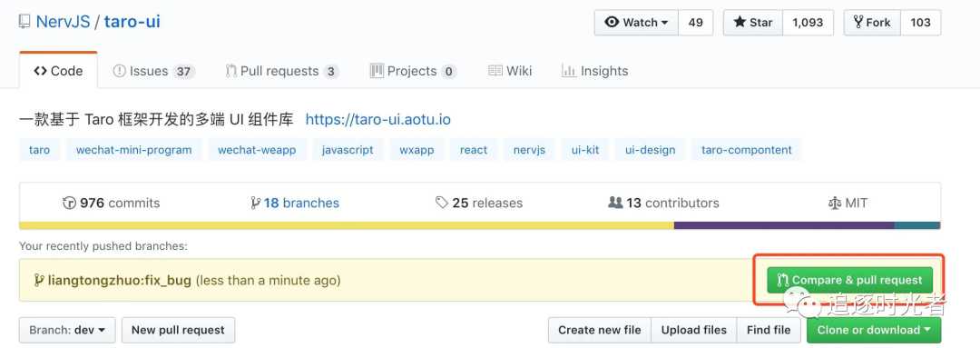Switch to Pull requests tab
The height and width of the screenshot is (348, 980).
pos(282,71)
